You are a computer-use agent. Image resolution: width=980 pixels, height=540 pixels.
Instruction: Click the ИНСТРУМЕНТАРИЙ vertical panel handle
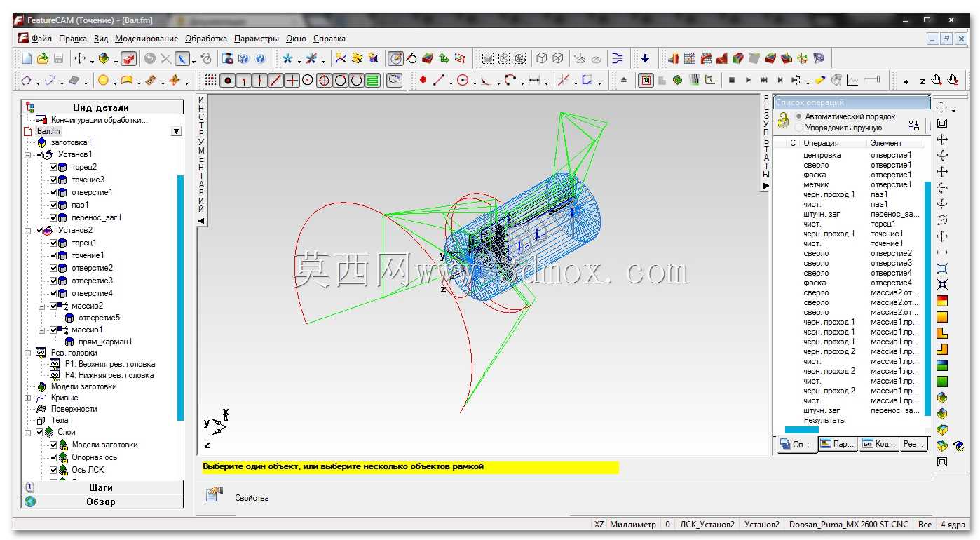click(201, 160)
